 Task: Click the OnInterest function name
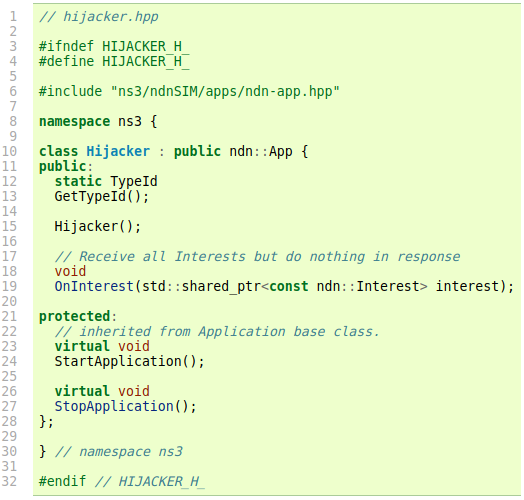click(94, 286)
